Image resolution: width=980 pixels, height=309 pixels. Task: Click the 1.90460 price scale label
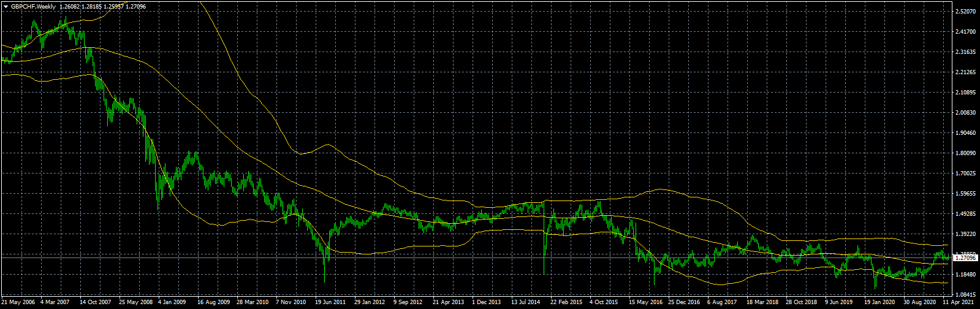click(965, 133)
